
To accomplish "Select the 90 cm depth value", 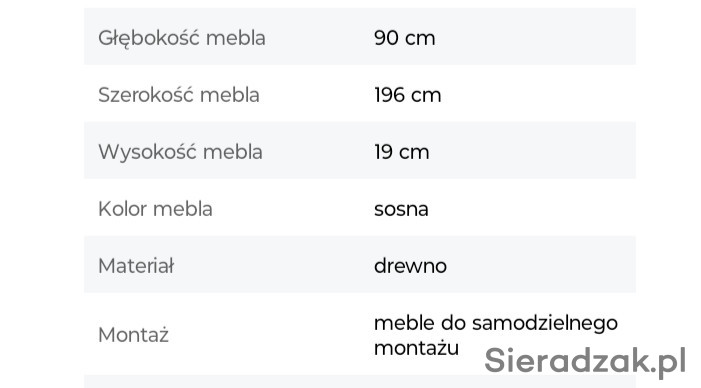I will [404, 38].
